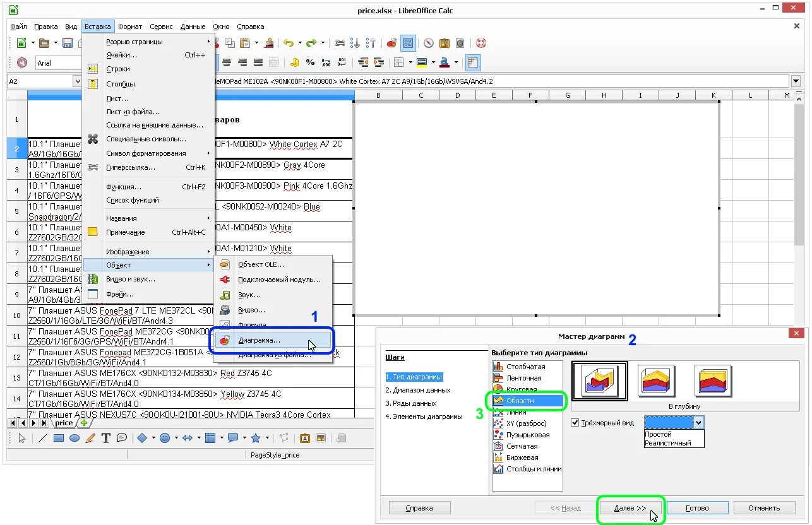Select Столбчатая chart type

coord(526,367)
